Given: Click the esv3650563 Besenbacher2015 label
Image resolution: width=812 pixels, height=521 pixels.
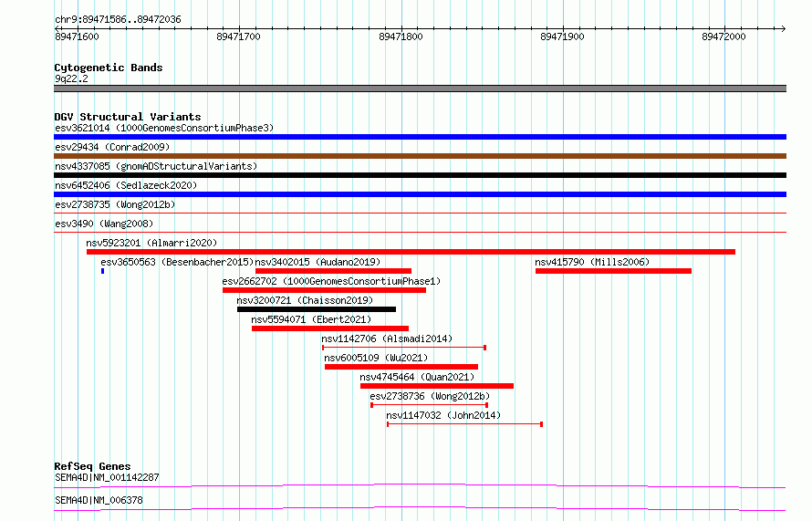Looking at the screenshot, I should (177, 262).
